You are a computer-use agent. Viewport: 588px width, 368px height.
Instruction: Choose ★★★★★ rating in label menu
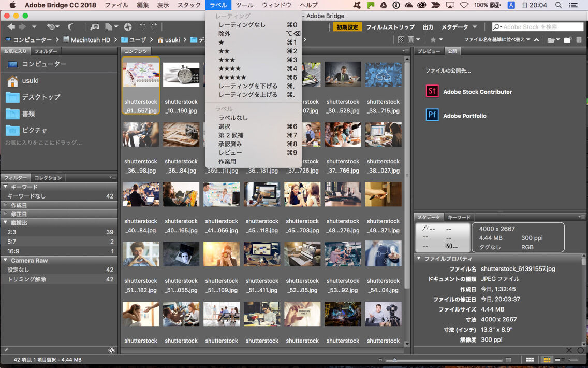254,77
